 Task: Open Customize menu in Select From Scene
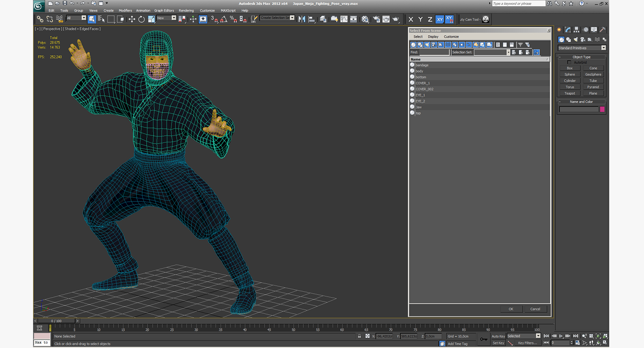tap(451, 37)
